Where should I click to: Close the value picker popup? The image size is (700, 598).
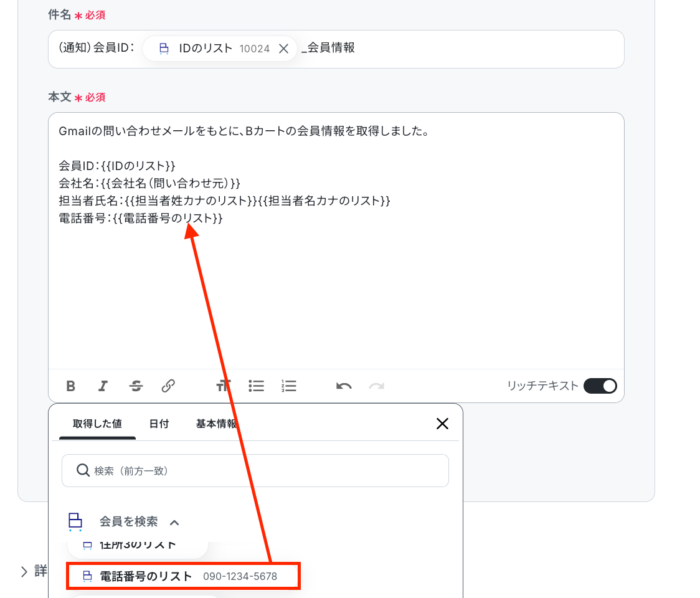pyautogui.click(x=442, y=424)
